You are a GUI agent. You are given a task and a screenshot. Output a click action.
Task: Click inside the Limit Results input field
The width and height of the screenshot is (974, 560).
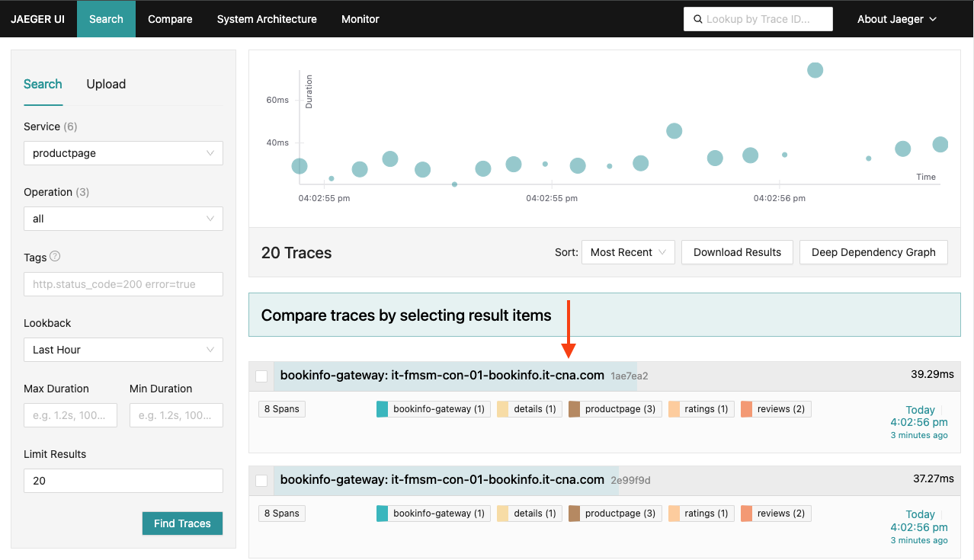point(123,480)
